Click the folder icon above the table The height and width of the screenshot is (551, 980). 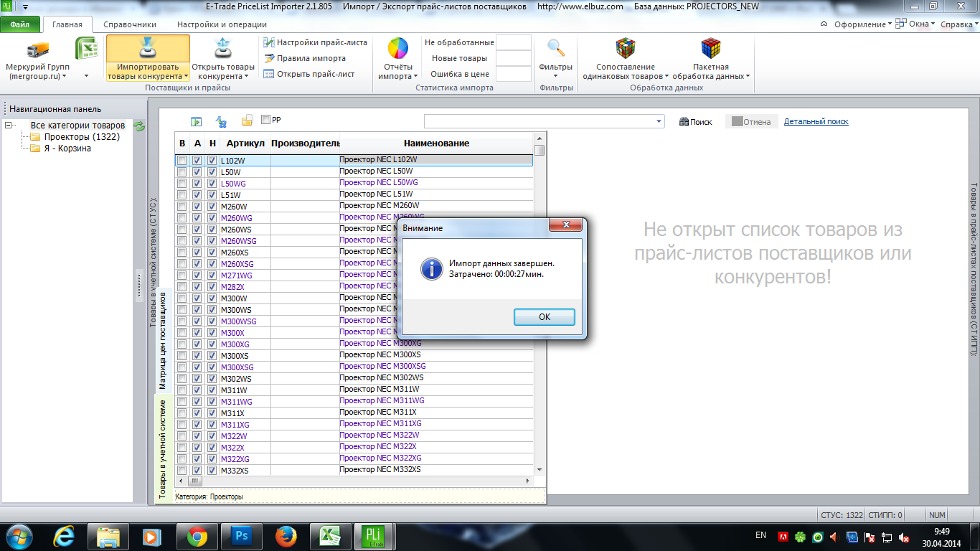pyautogui.click(x=247, y=121)
